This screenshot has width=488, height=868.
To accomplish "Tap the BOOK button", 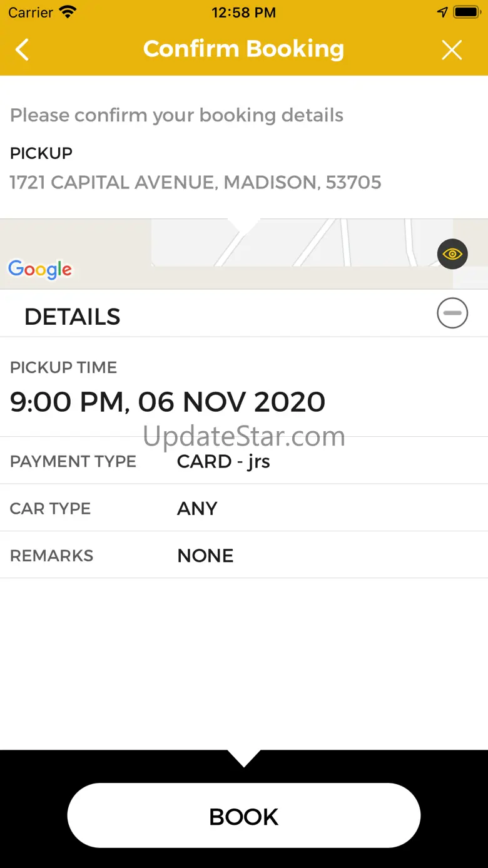I will [244, 816].
